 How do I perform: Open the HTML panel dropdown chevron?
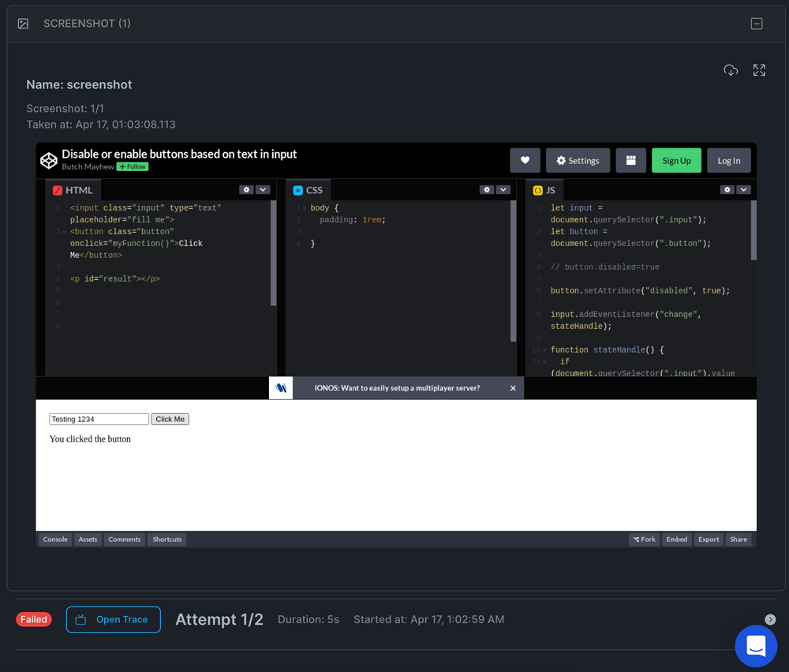coord(264,189)
